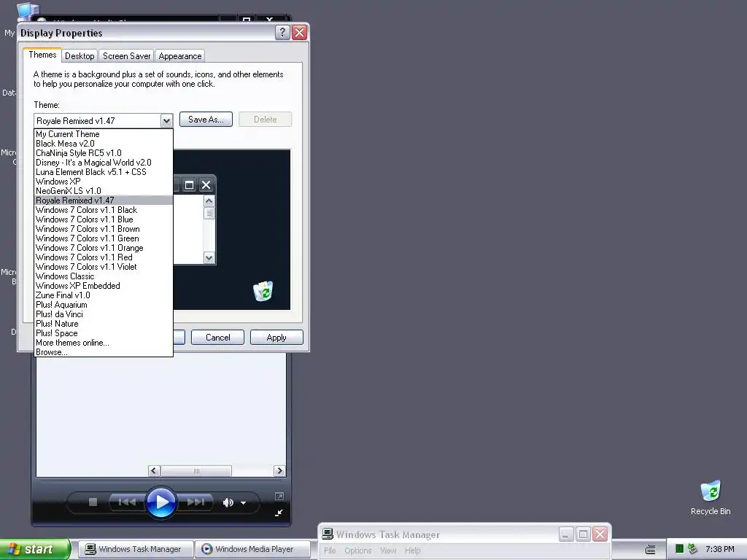Click left arrow of Media Player horizontal scrollbar
The height and width of the screenshot is (560, 747).
click(x=154, y=471)
